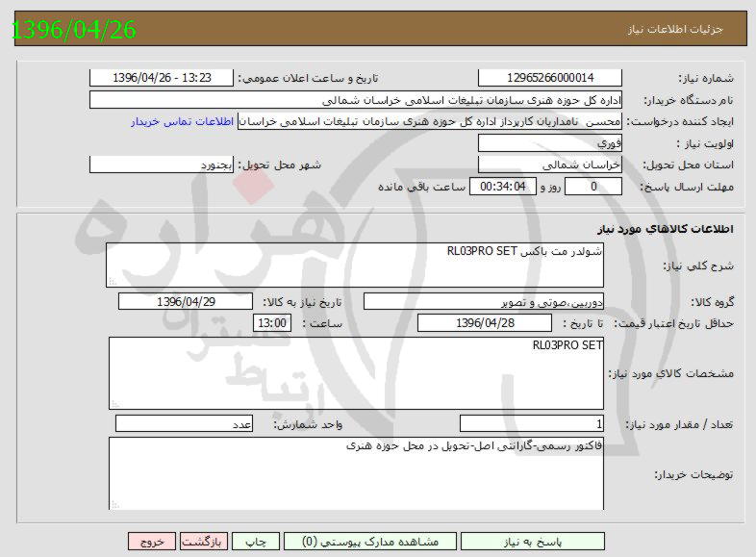This screenshot has width=756, height=557.
Task: Click the remaining time field 00:34:04
Action: 503,187
